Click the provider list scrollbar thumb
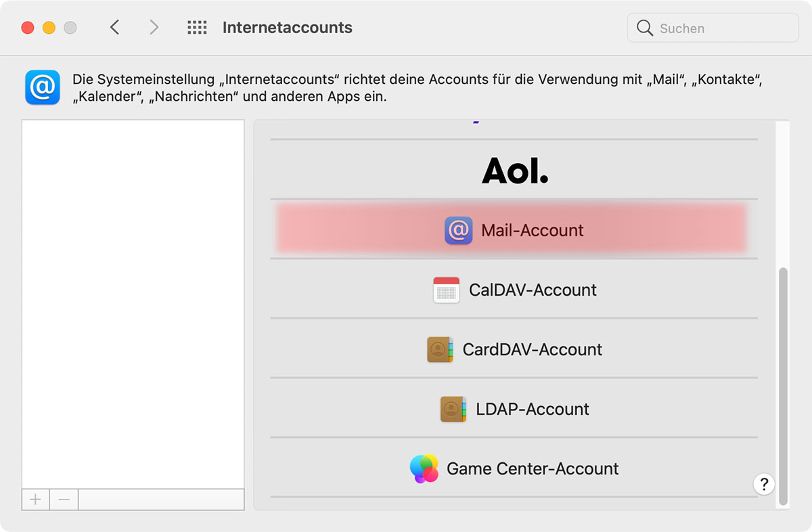The height and width of the screenshot is (532, 812). click(x=784, y=386)
